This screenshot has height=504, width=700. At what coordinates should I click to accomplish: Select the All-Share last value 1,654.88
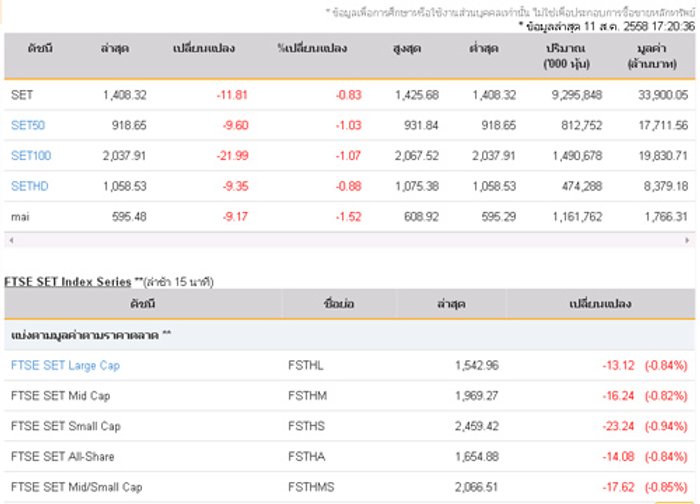pos(476,457)
